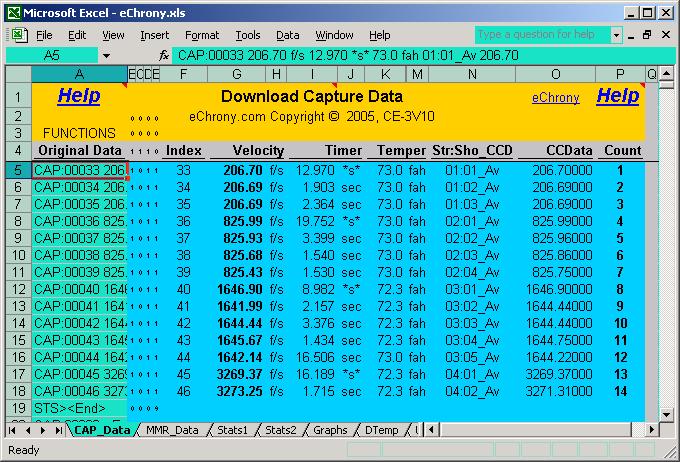Switch to the Graphs sheet tab
680x462 pixels.
coord(330,430)
